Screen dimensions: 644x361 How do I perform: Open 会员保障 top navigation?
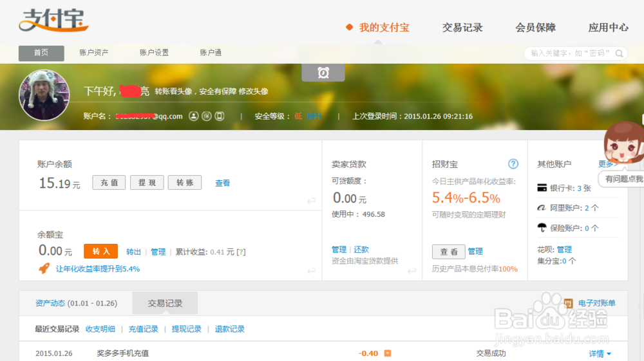tap(535, 28)
